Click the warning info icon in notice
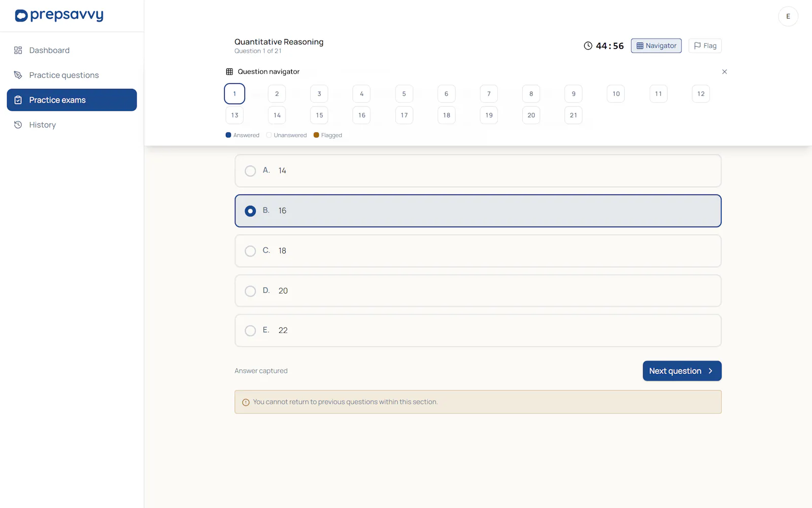 246,402
